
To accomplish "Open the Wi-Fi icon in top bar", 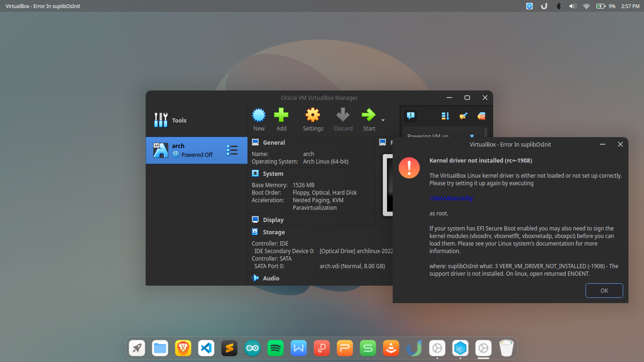I will pyautogui.click(x=586, y=6).
